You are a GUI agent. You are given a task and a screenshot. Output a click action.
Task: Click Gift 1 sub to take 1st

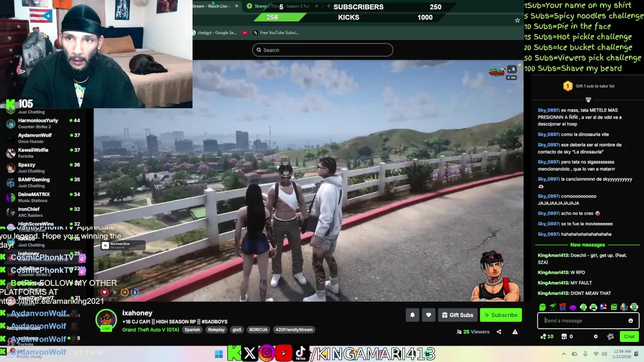coord(588,86)
